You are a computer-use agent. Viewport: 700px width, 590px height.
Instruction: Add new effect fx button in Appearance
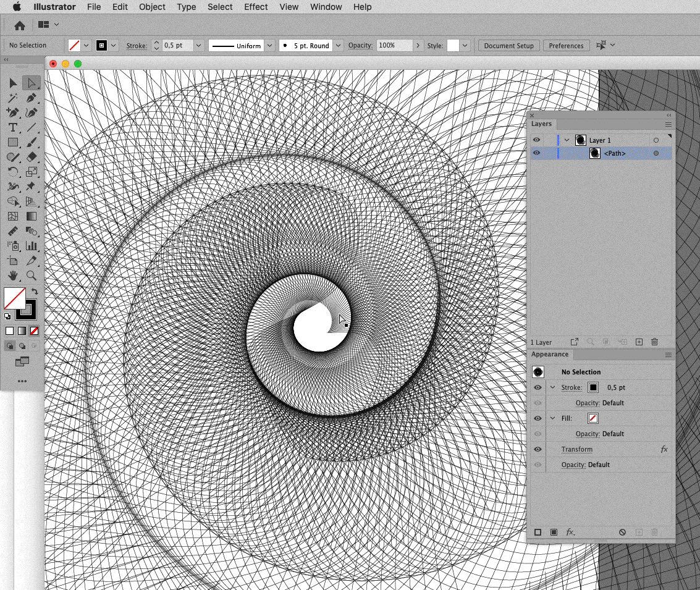click(x=570, y=532)
